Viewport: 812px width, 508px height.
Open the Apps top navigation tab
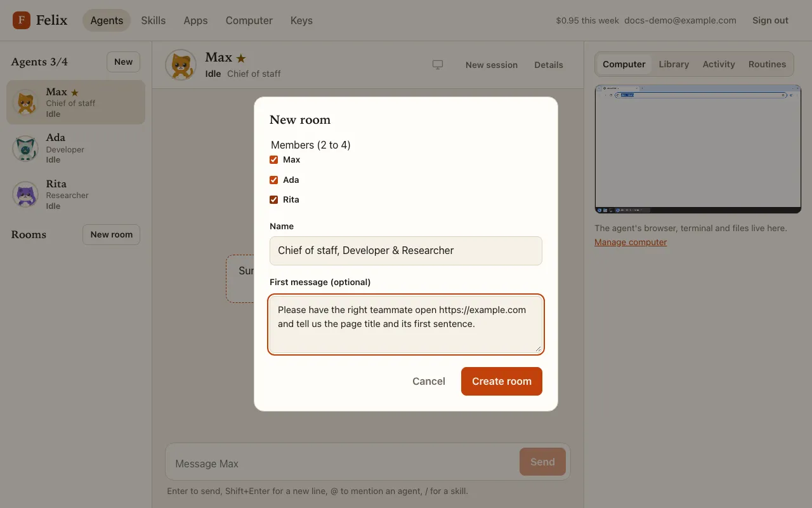pyautogui.click(x=195, y=20)
